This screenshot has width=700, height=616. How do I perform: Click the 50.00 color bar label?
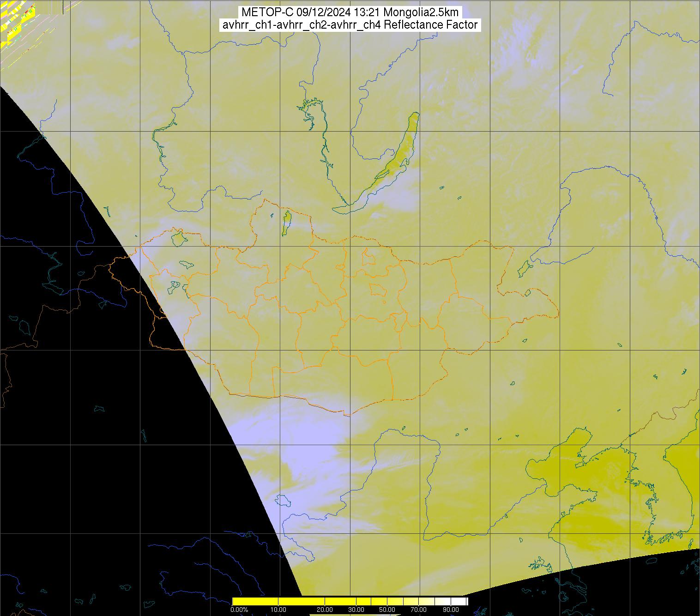point(387,610)
